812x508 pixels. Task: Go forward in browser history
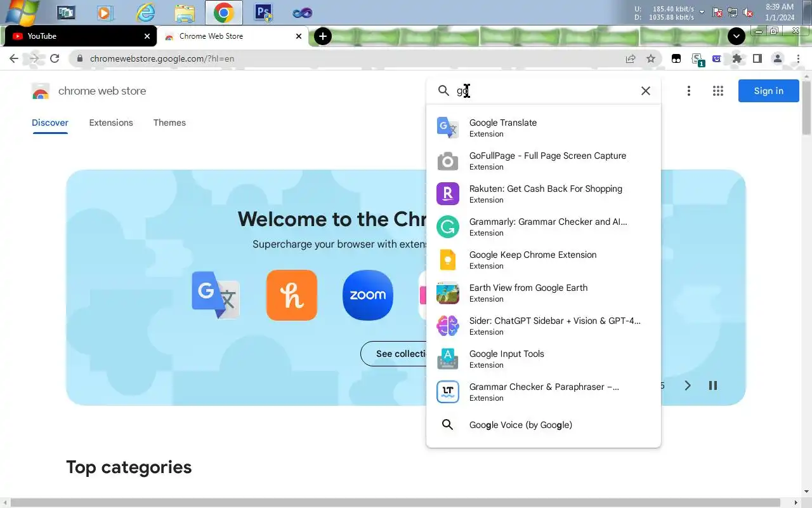pyautogui.click(x=34, y=58)
